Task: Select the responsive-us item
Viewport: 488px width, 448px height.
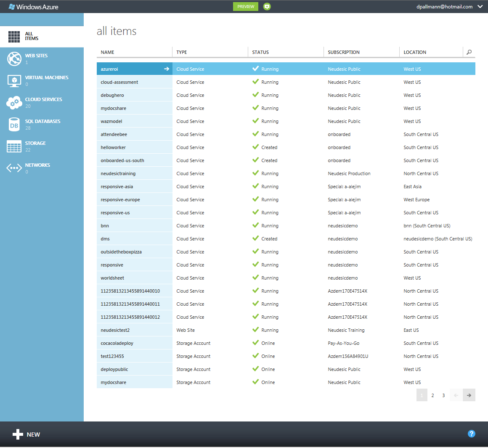Action: click(115, 213)
